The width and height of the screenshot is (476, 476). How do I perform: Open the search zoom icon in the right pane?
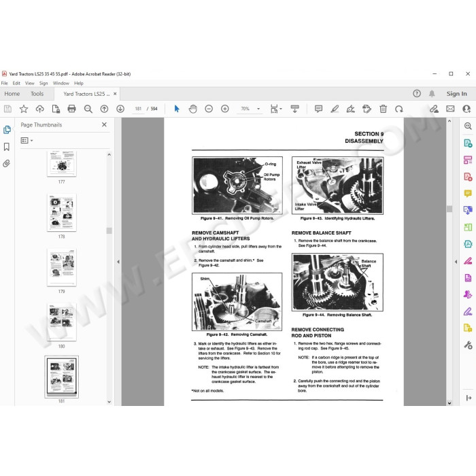(x=468, y=126)
